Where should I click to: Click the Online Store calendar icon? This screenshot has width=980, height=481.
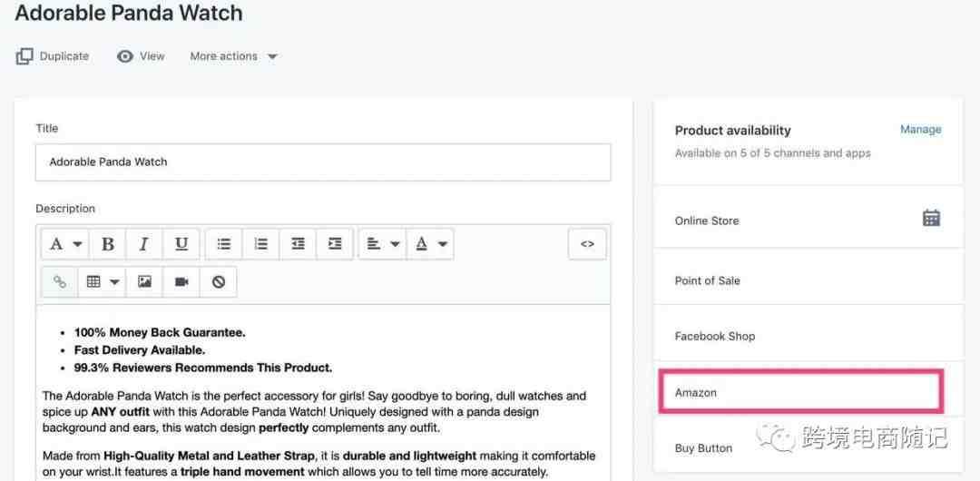tap(931, 218)
